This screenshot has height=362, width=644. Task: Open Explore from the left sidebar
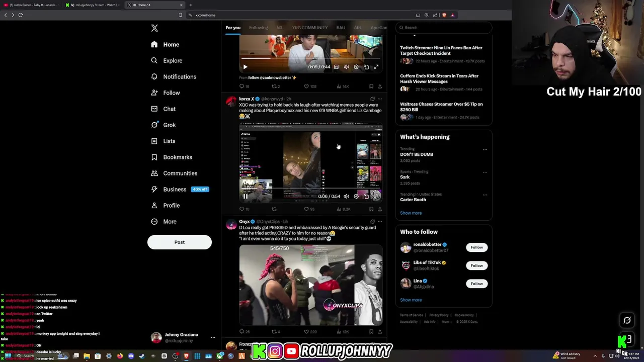167,60
